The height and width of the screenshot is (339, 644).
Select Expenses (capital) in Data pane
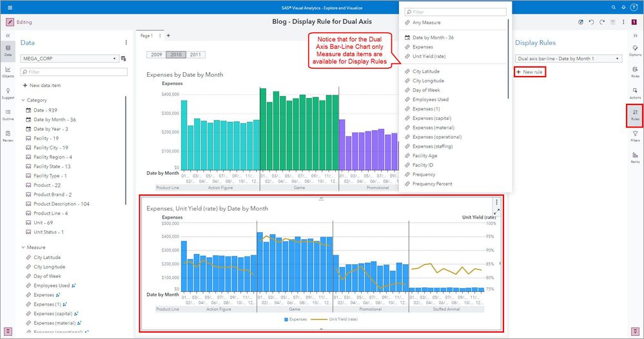53,314
